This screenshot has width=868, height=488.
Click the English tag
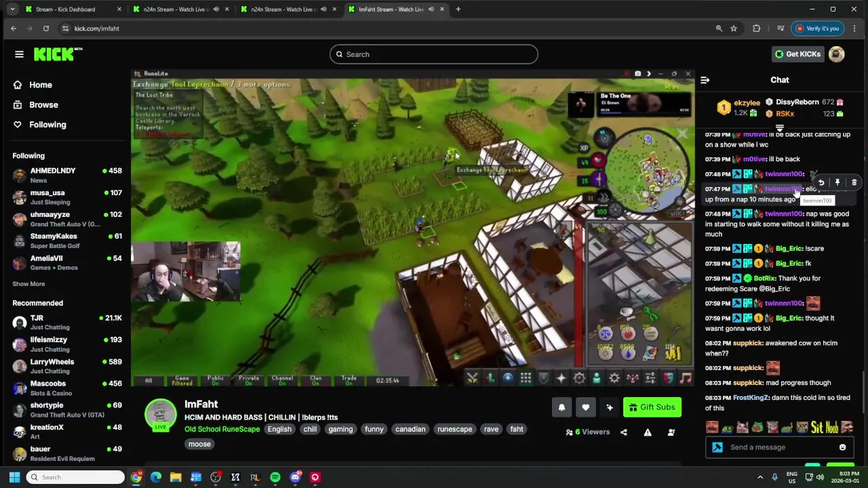tap(279, 430)
